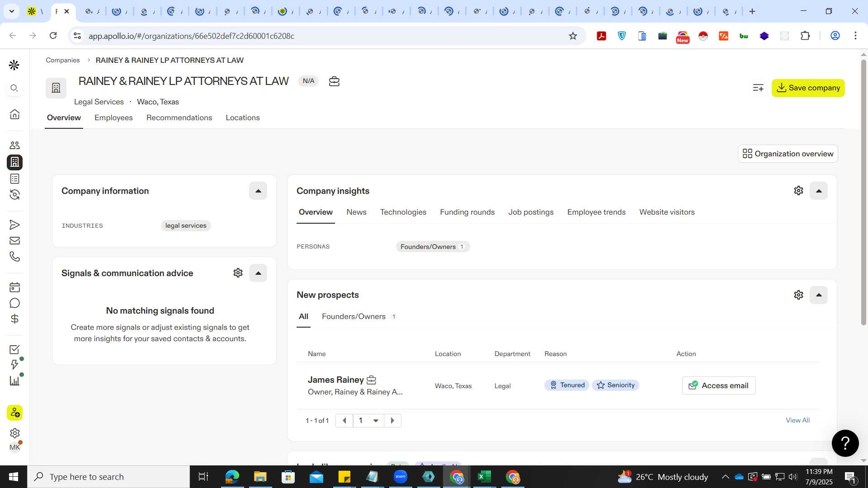868x488 pixels.
Task: Open the Employee trends insights tab
Action: (596, 212)
